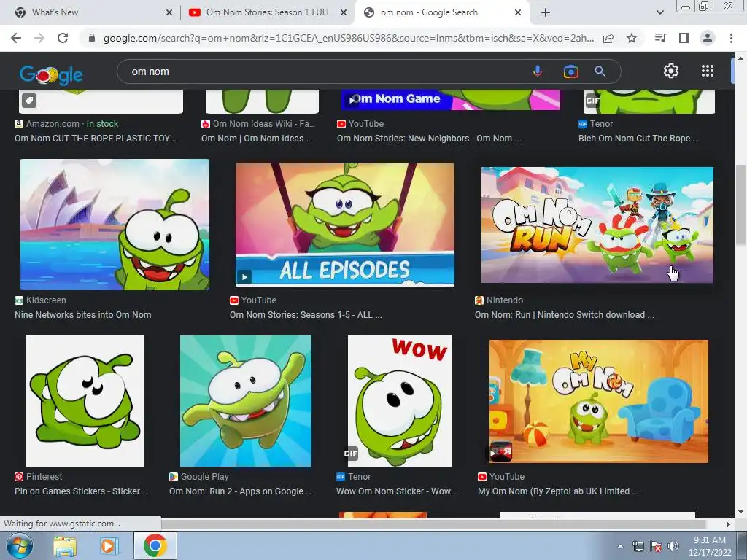Open My Om Nom (By ZeptoLab UK Limited link
747x560 pixels.
pyautogui.click(x=558, y=491)
